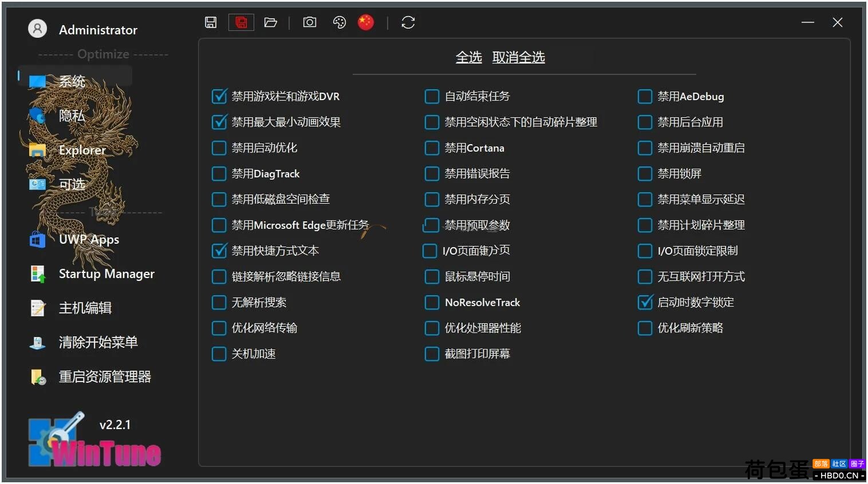Check 禁用Microsoft Edge更新任务
Image resolution: width=868 pixels, height=484 pixels.
click(219, 225)
